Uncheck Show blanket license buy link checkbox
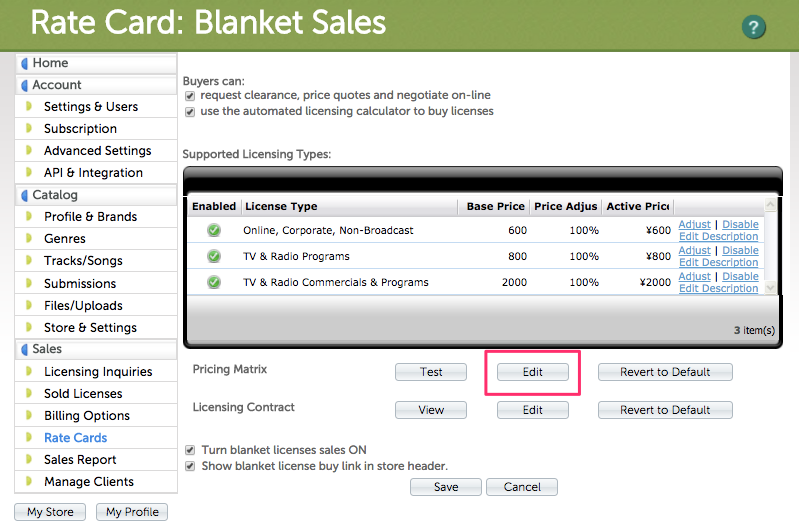Image resolution: width=799 pixels, height=527 pixels. coord(191,466)
